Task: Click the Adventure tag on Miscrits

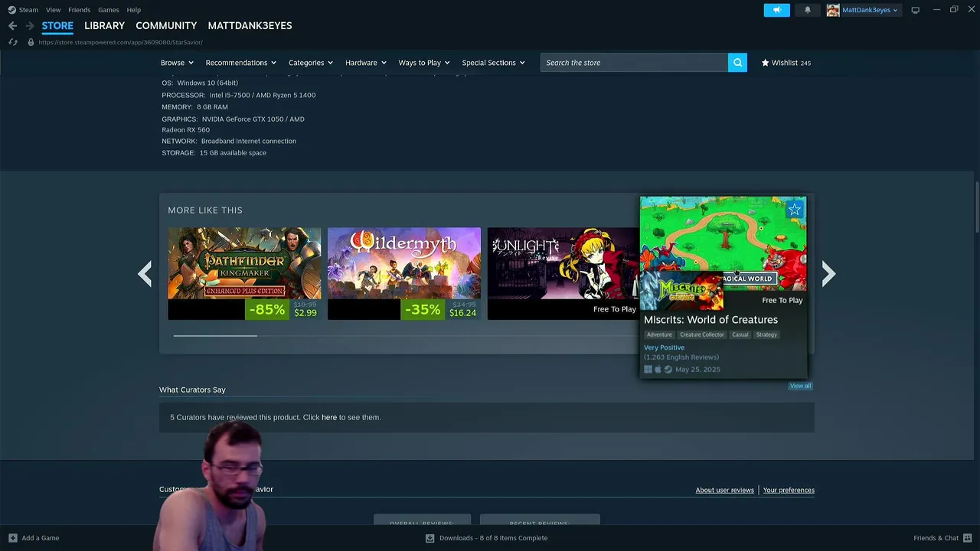Action: click(659, 334)
